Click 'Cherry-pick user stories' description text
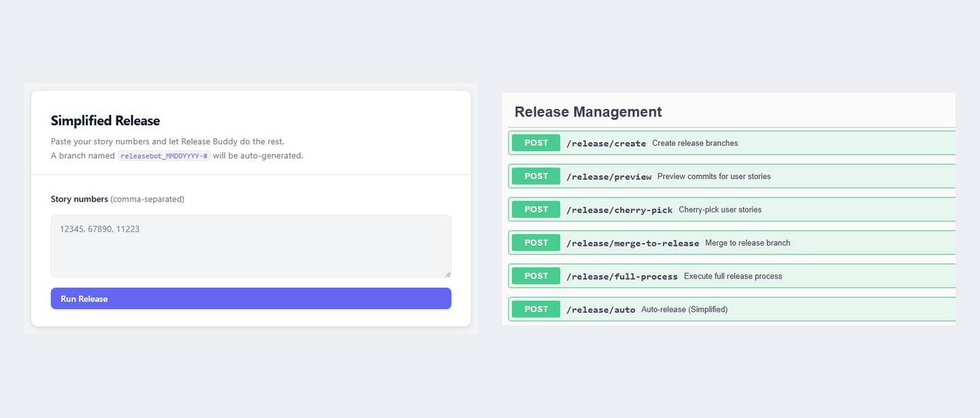This screenshot has height=418, width=980. coord(720,210)
